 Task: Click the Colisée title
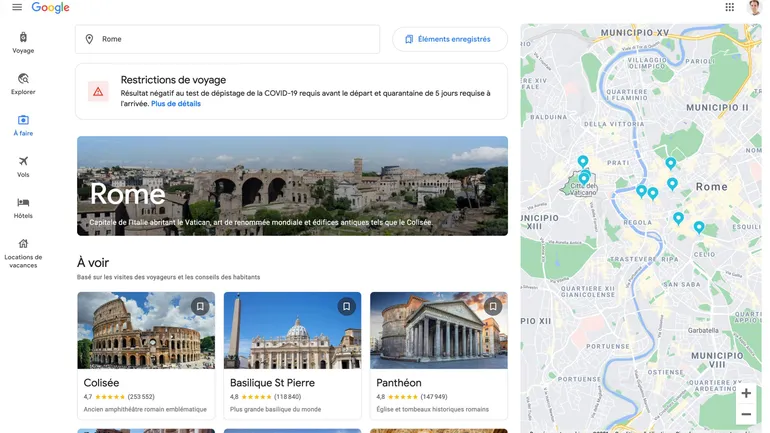coord(101,383)
